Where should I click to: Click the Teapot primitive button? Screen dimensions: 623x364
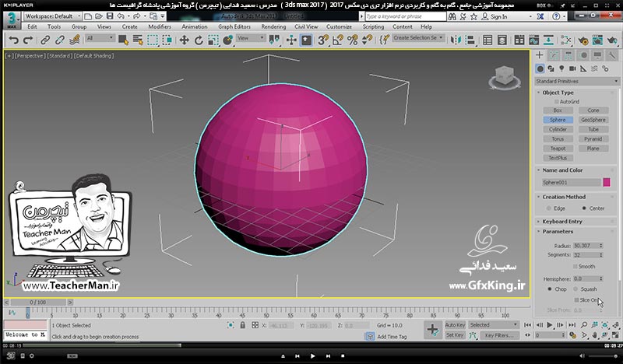pos(558,149)
